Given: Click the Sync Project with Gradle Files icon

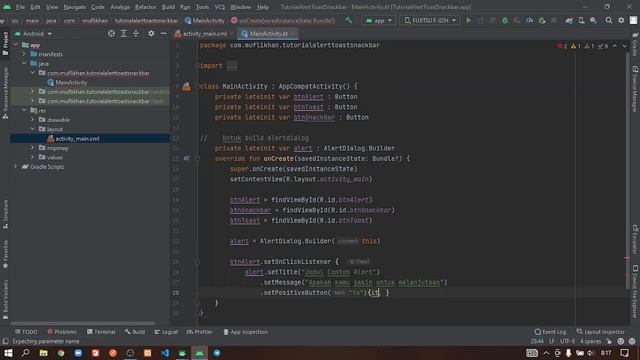Looking at the screenshot, I should click(569, 20).
